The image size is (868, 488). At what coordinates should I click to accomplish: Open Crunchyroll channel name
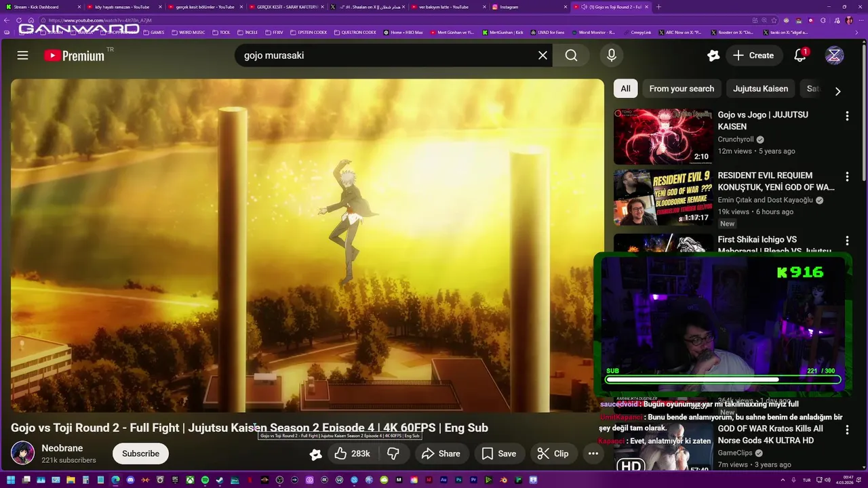pyautogui.click(x=736, y=140)
